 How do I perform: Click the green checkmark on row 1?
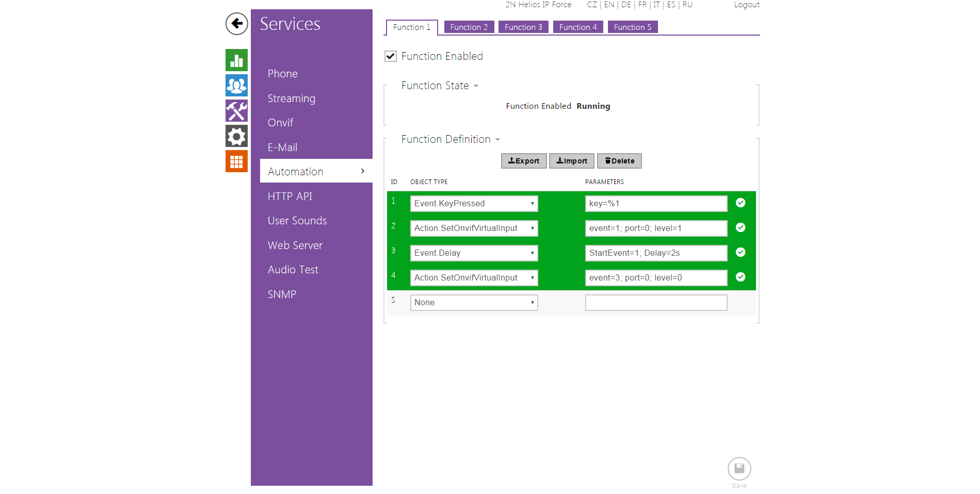click(x=740, y=203)
